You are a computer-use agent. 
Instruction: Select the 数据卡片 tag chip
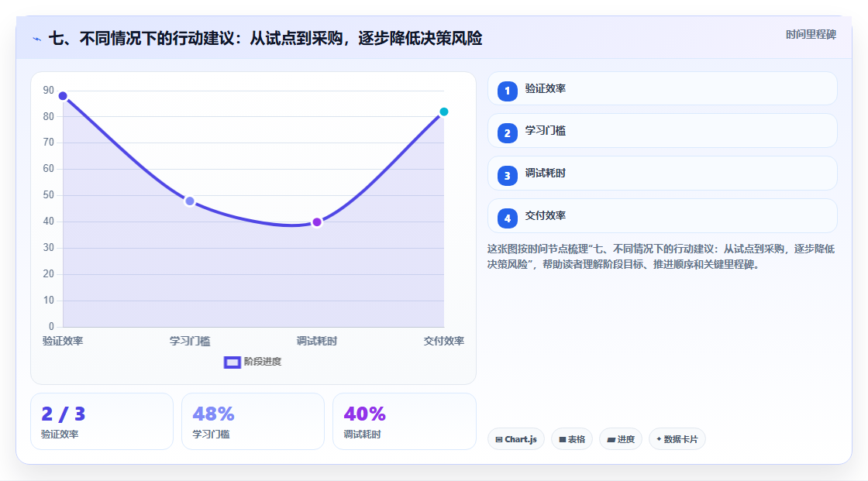click(x=677, y=439)
